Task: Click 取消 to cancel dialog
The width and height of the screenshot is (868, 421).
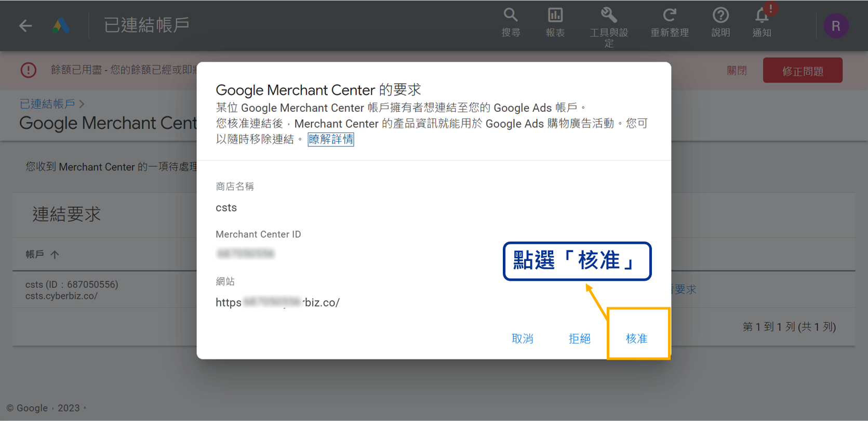Action: click(x=523, y=339)
